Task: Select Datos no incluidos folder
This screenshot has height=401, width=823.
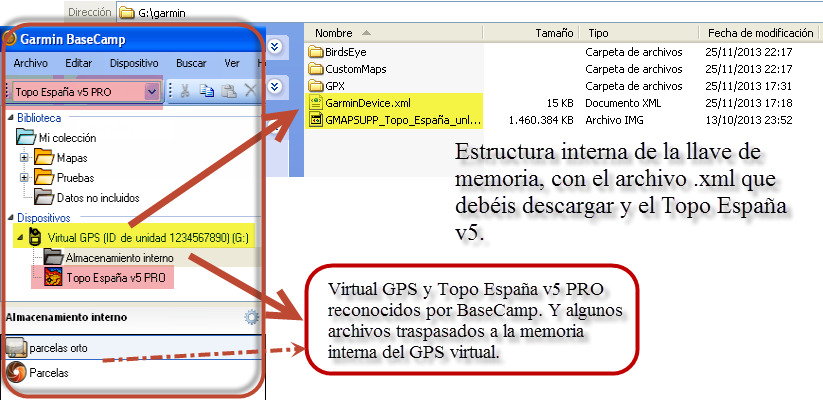Action: coord(98,198)
